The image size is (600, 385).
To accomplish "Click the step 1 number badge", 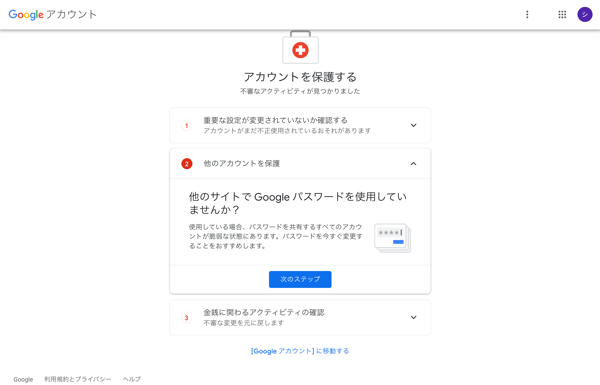I will click(x=187, y=126).
